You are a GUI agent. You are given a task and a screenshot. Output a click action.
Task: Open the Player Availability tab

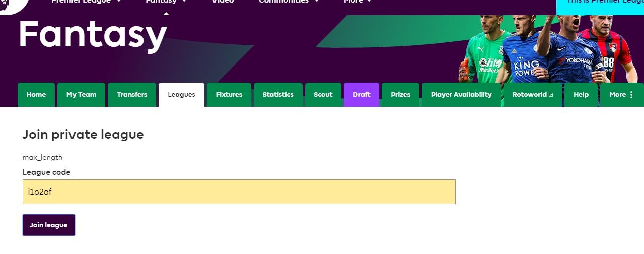461,95
